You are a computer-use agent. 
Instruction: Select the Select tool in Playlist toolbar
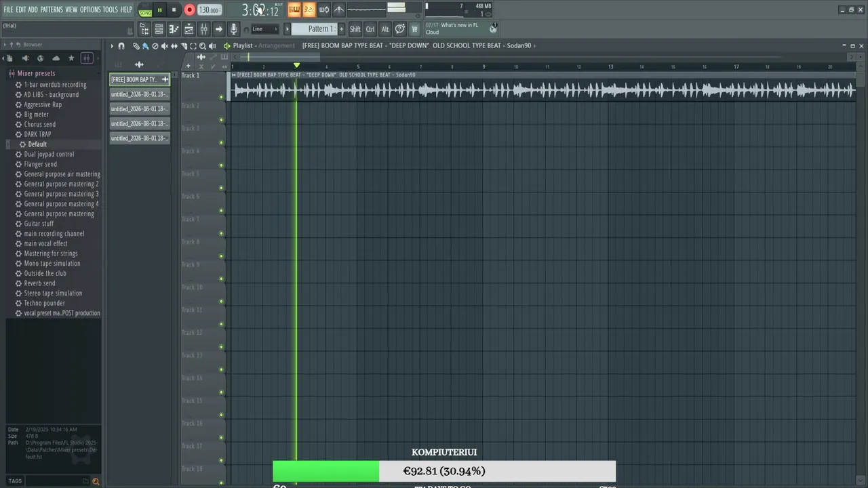click(193, 46)
